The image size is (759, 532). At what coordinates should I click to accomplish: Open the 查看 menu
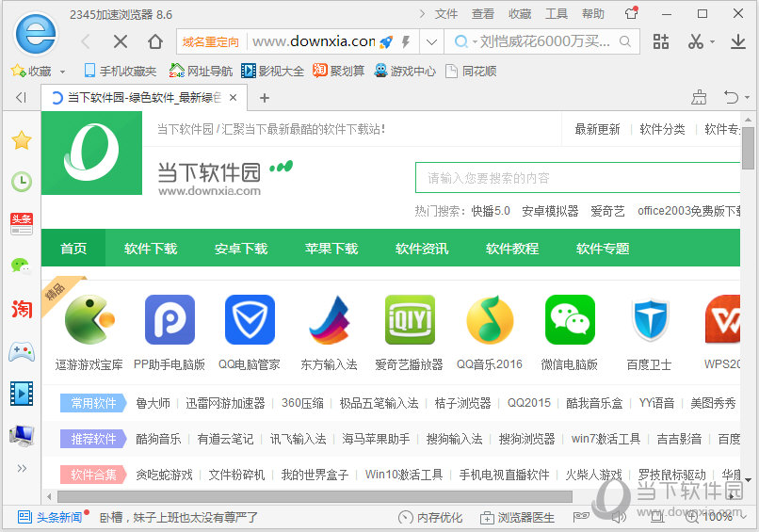[x=482, y=14]
